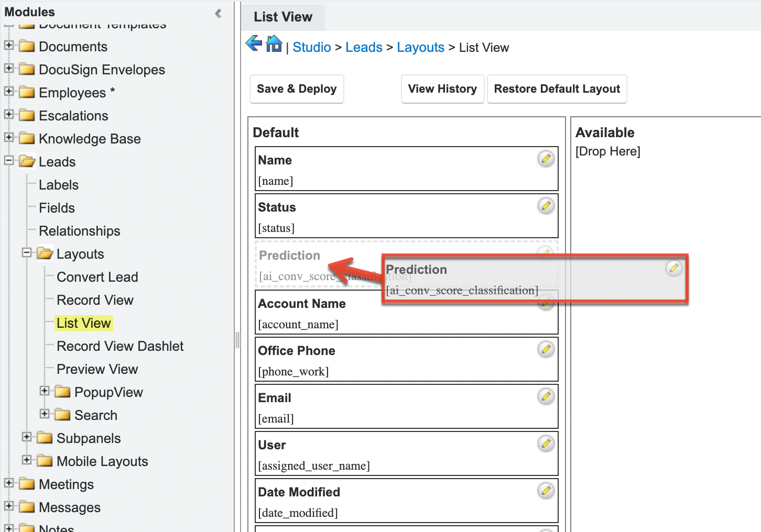Click Save & Deploy button

coord(297,89)
